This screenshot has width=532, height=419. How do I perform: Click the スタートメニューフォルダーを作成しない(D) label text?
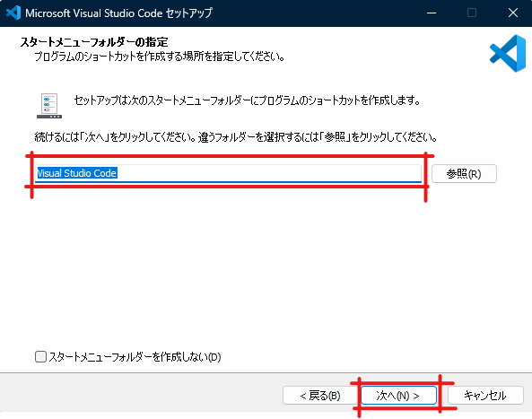135,357
